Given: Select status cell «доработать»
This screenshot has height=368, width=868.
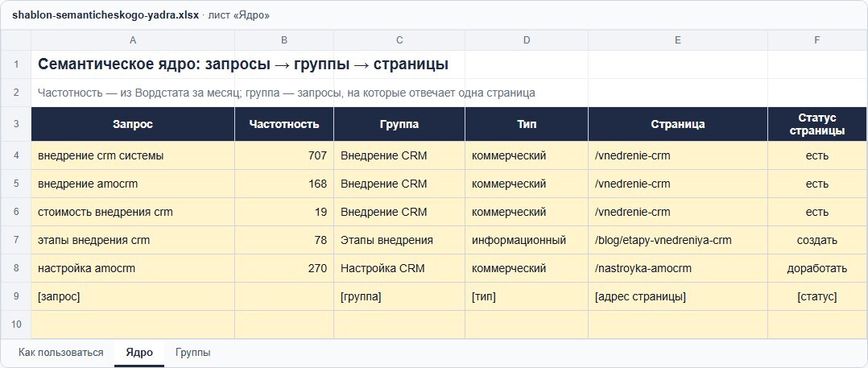Looking at the screenshot, I should coord(817,268).
